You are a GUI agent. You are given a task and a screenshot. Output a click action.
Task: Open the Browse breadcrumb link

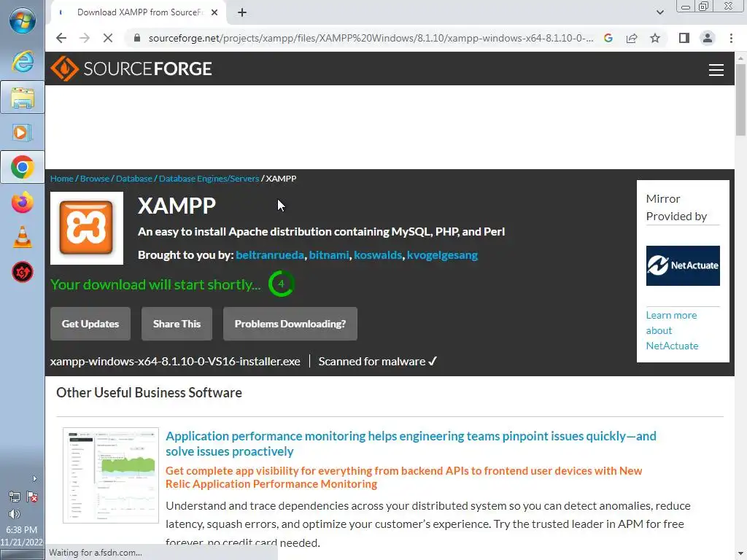[95, 179]
